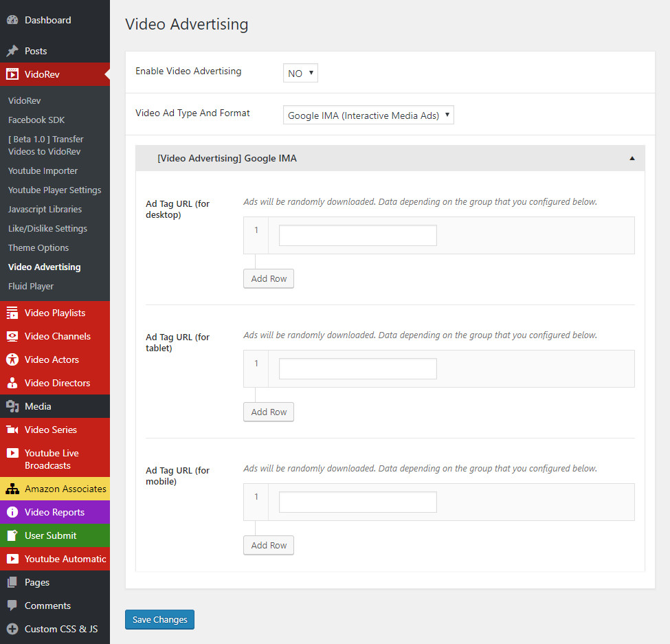Open the Enable Video Advertising dropdown
670x644 pixels.
[300, 73]
